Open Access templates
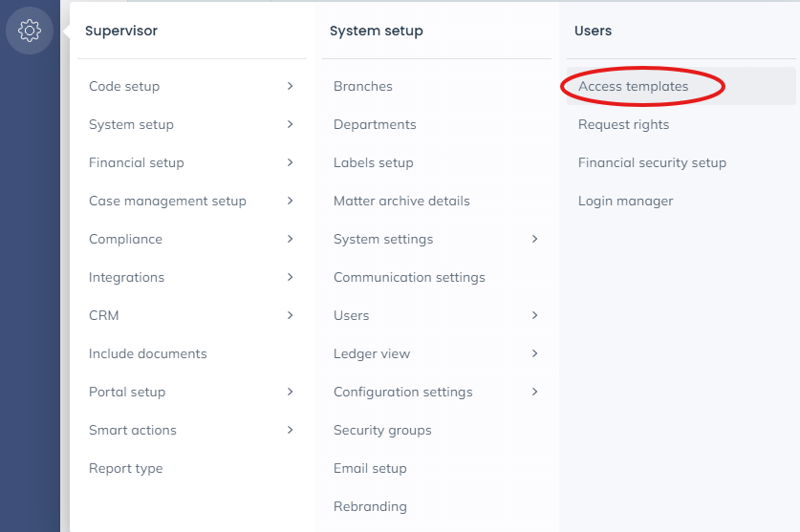The image size is (800, 532). click(x=633, y=86)
